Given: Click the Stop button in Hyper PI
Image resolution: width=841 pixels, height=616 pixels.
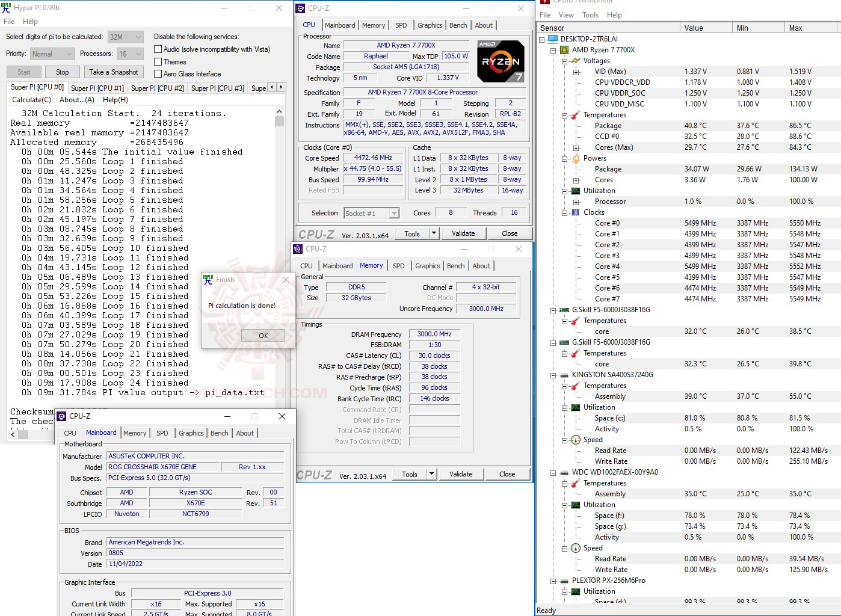Looking at the screenshot, I should tap(63, 72).
